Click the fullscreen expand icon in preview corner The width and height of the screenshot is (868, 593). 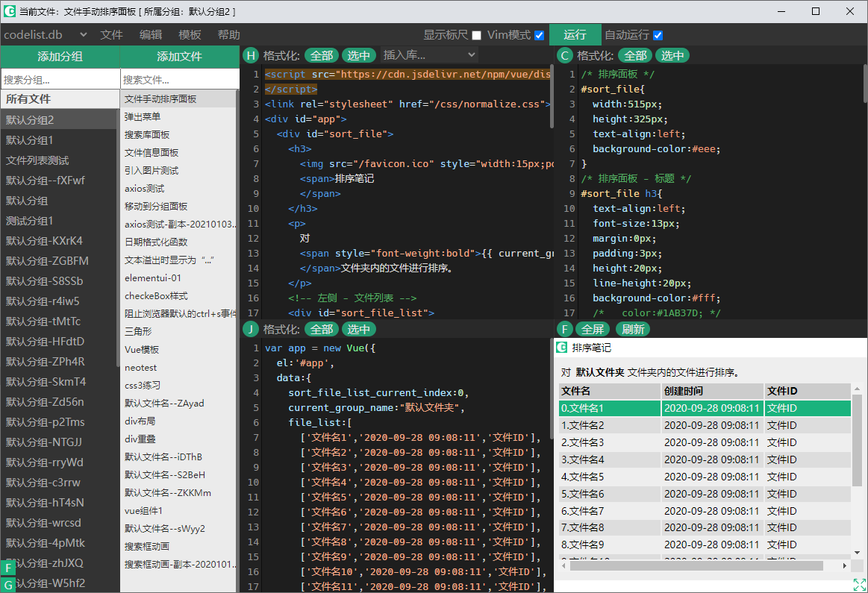(860, 585)
